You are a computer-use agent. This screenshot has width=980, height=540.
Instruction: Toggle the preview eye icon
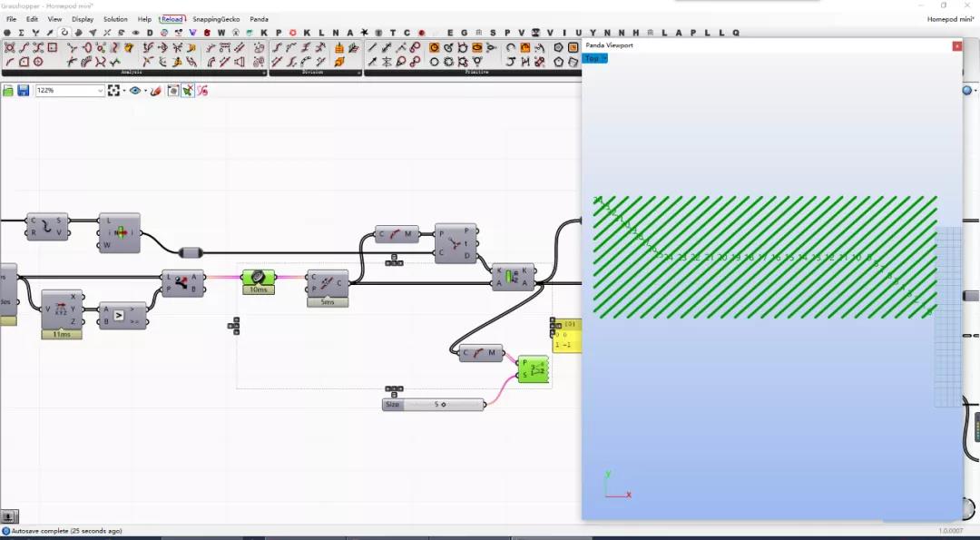pos(135,91)
